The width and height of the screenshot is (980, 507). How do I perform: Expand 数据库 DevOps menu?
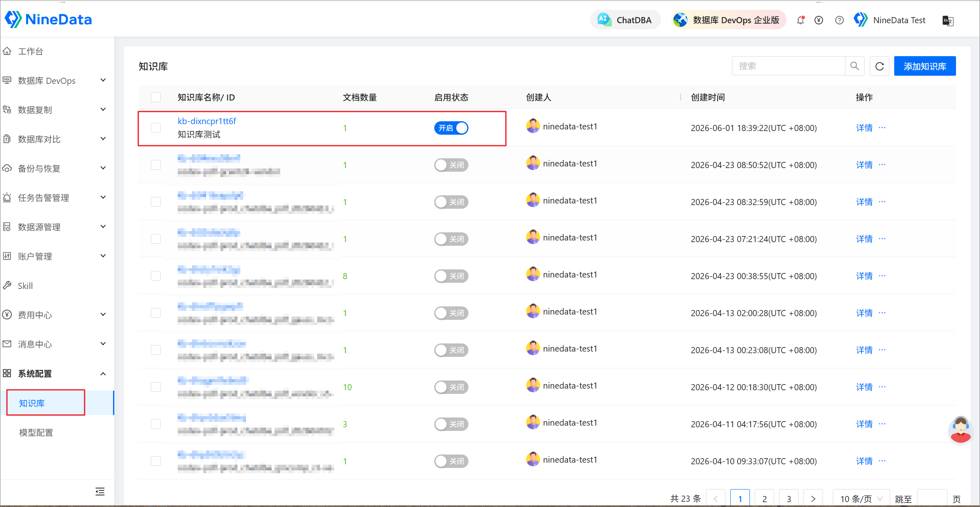click(57, 81)
